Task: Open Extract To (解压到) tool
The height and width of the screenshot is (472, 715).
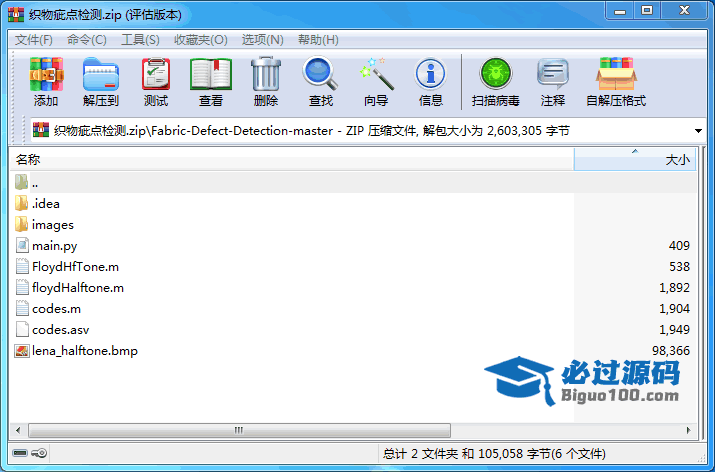Action: pyautogui.click(x=101, y=74)
